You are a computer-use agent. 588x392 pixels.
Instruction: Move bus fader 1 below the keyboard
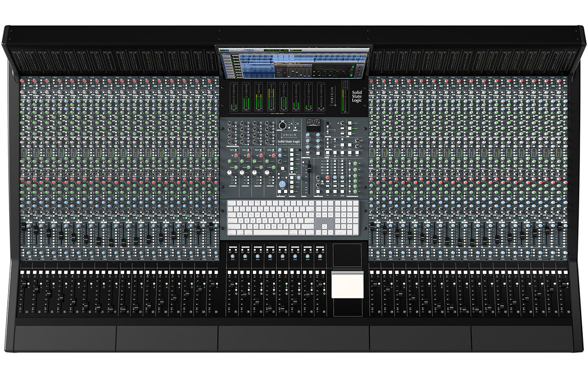pyautogui.click(x=232, y=285)
